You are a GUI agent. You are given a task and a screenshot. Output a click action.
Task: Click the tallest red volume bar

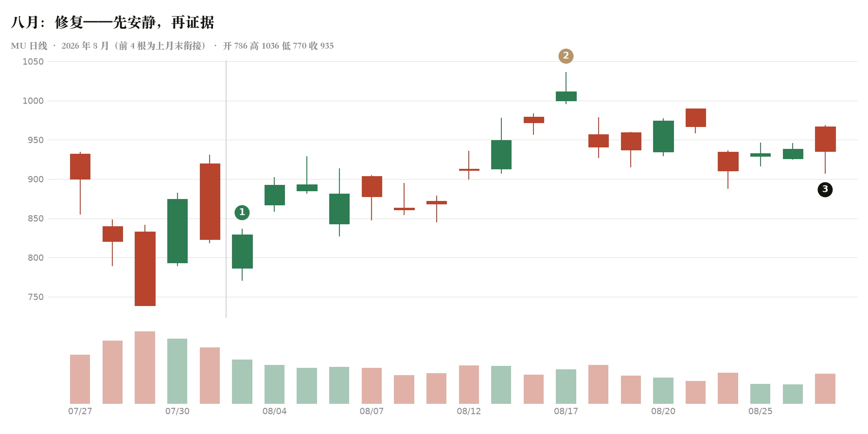[145, 367]
